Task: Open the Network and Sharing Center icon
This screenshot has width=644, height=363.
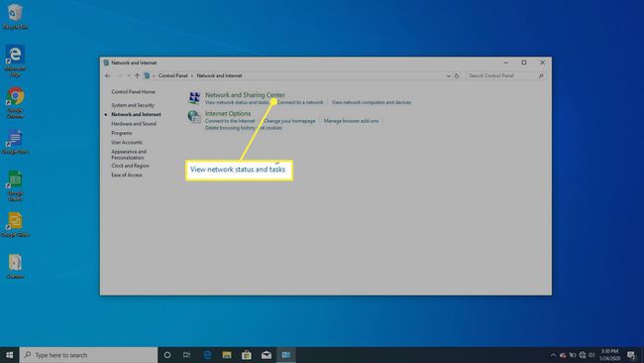Action: (x=194, y=98)
